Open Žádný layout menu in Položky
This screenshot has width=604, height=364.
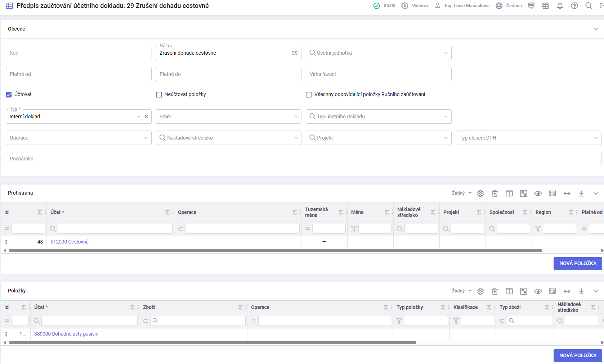[462, 291]
